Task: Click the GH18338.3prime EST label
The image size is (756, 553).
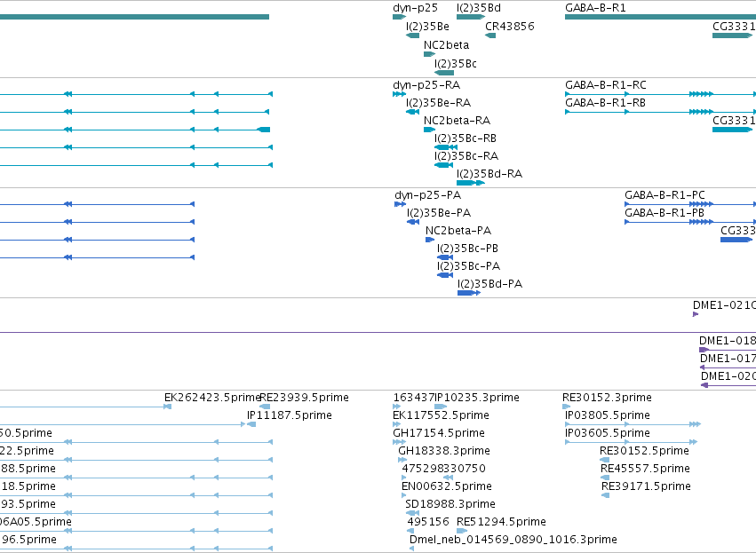Action: click(444, 451)
